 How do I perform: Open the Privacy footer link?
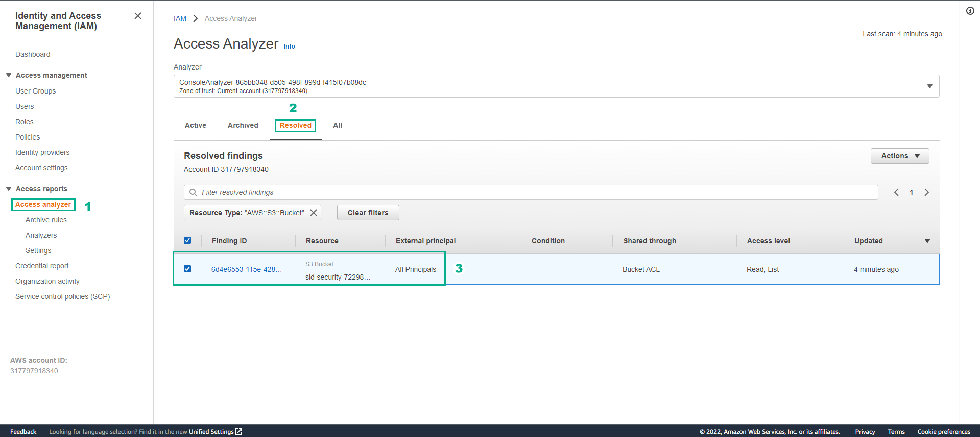pos(865,432)
